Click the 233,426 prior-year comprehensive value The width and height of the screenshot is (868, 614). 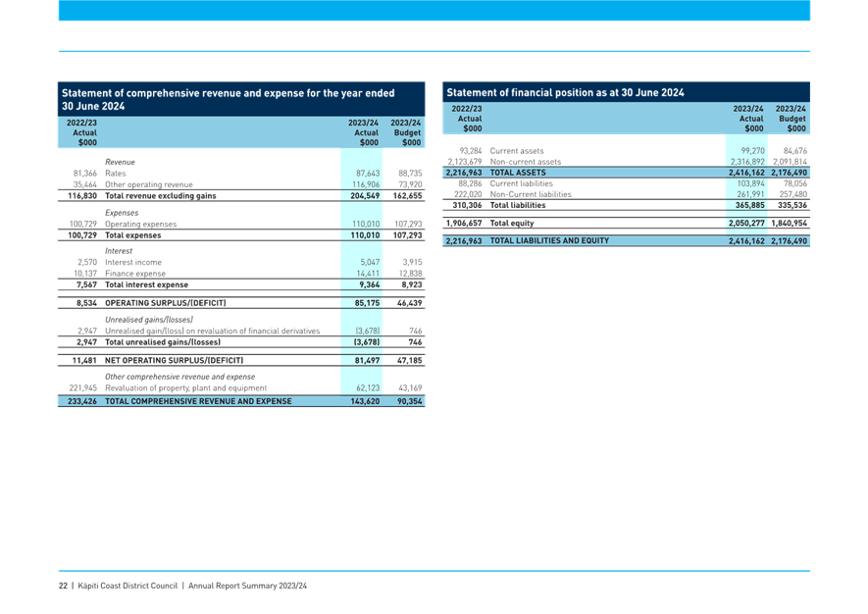click(82, 401)
